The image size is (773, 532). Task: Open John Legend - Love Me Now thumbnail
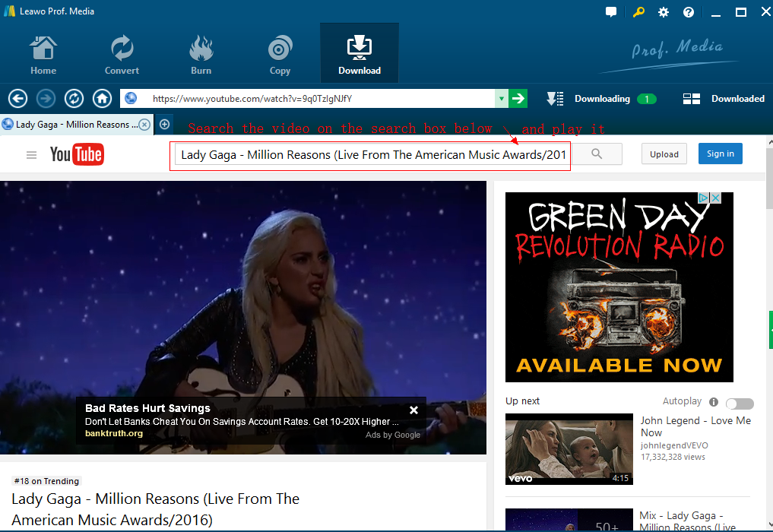(569, 449)
